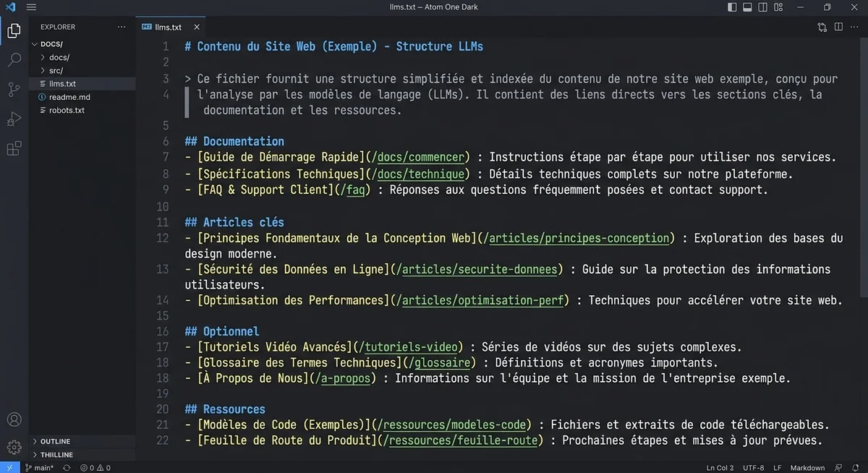
Task: Click the EXPLORER panel title
Action: point(58,27)
